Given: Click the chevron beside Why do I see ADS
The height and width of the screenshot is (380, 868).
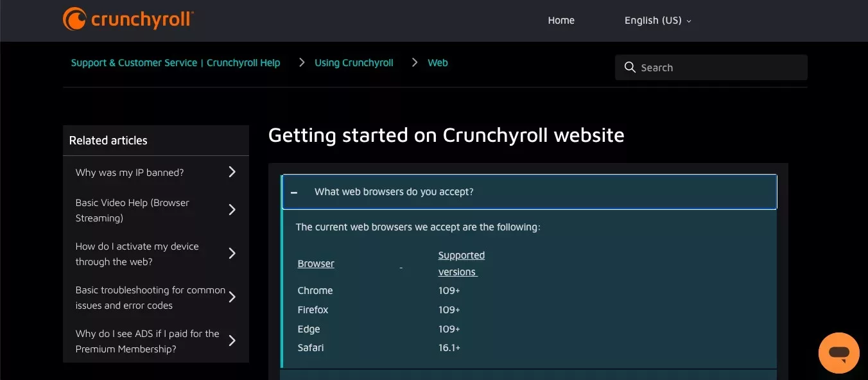Looking at the screenshot, I should (x=232, y=341).
